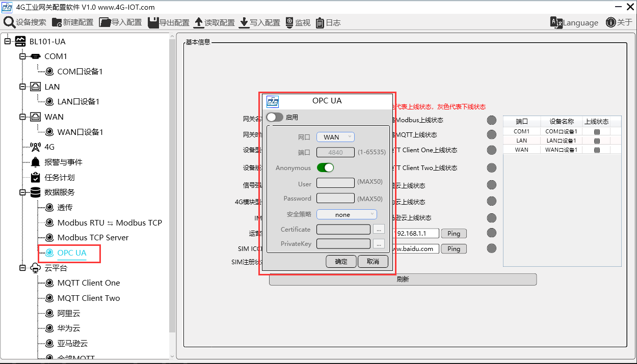This screenshot has width=637, height=364.
Task: Collapse the 云平台 tree node
Action: click(22, 268)
